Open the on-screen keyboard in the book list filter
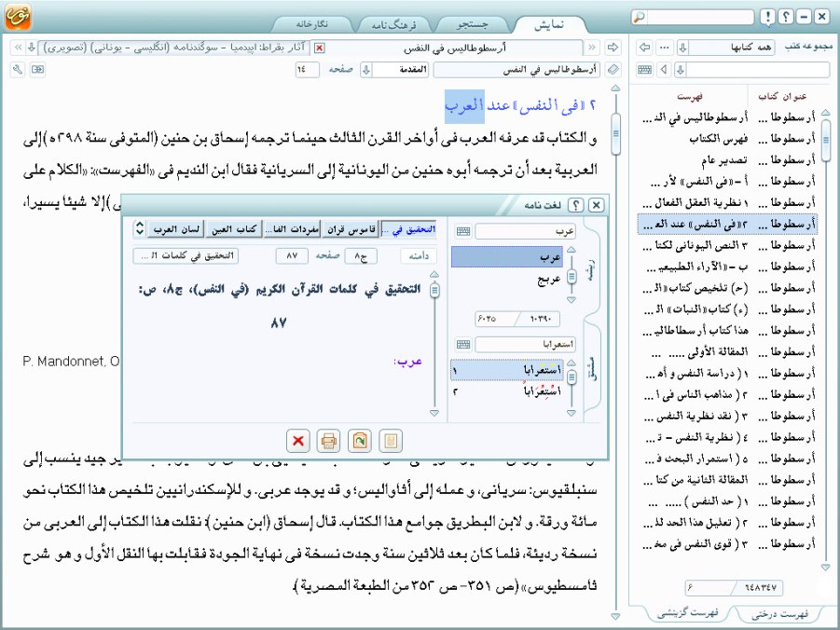 [645, 70]
